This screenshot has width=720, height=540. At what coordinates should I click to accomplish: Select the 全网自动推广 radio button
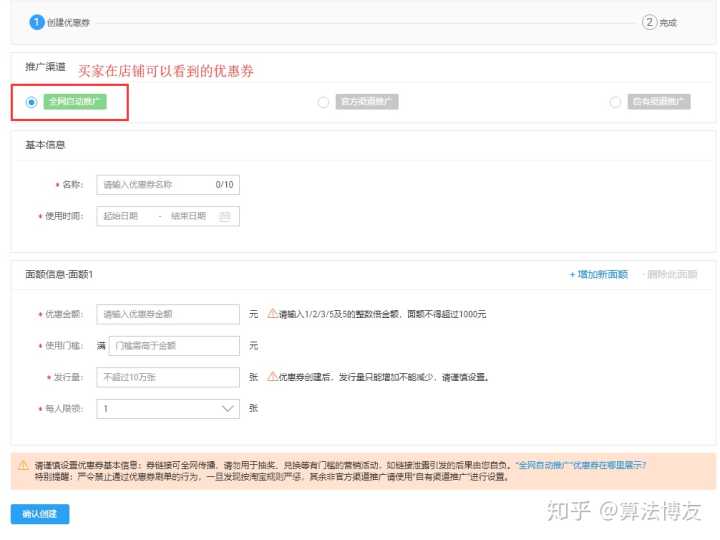[32, 102]
